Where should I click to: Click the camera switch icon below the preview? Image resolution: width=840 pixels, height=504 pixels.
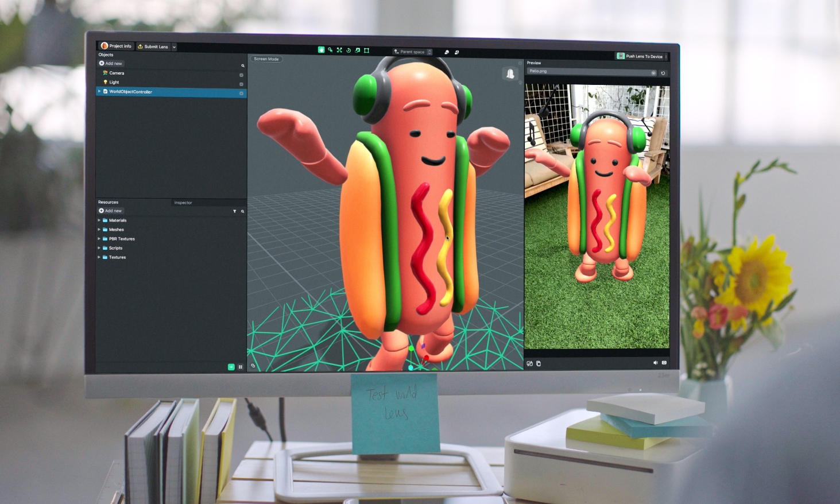(x=530, y=363)
